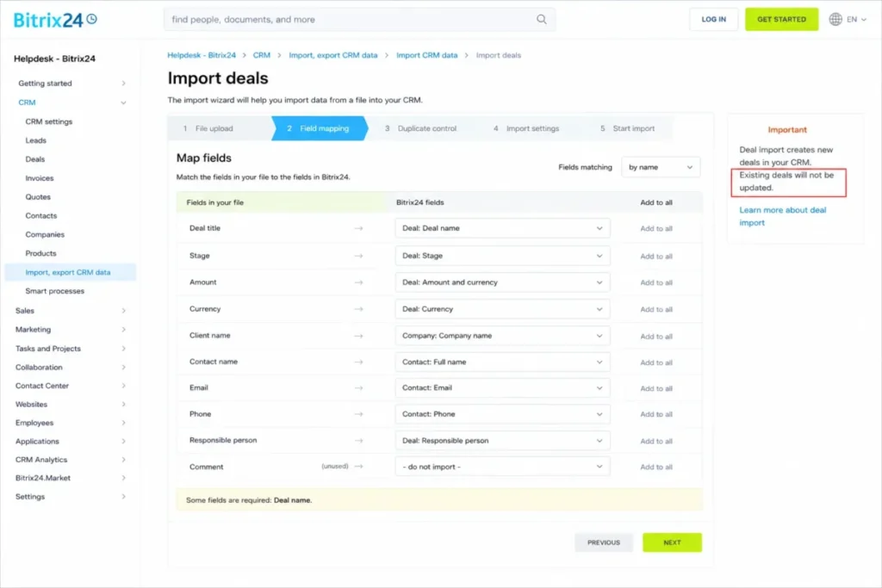Viewport: 882px width, 588px height.
Task: Click the CRM breadcrumb link
Action: tap(262, 55)
